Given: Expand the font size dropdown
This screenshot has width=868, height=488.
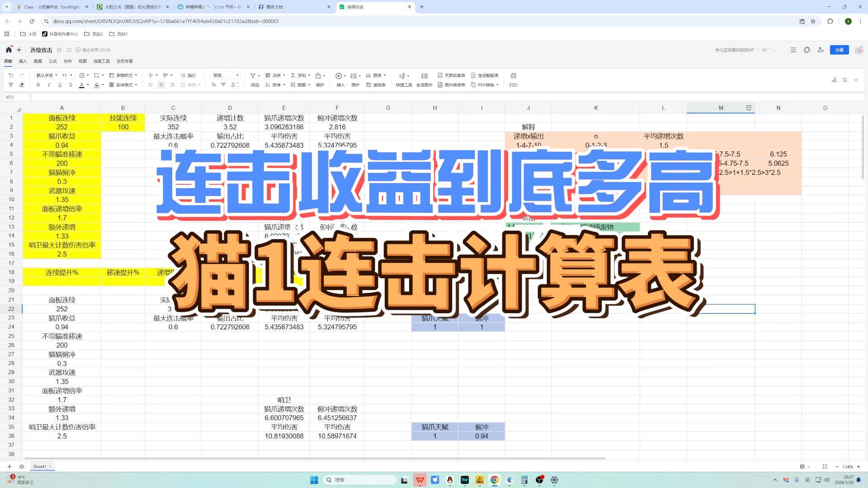Looking at the screenshot, I should [x=71, y=75].
